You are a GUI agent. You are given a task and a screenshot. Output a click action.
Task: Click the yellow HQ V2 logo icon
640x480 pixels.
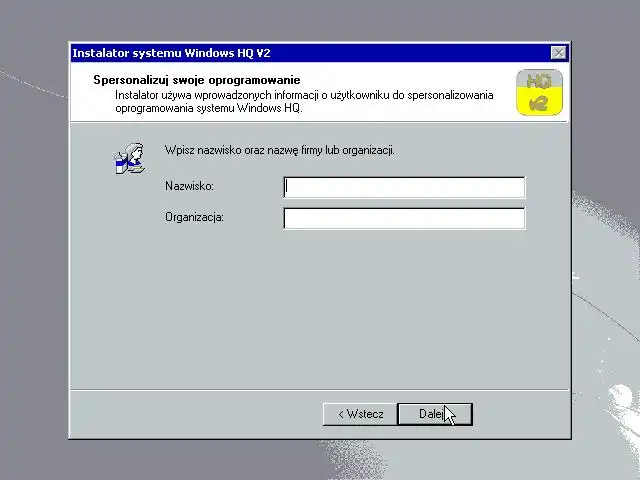click(x=539, y=92)
